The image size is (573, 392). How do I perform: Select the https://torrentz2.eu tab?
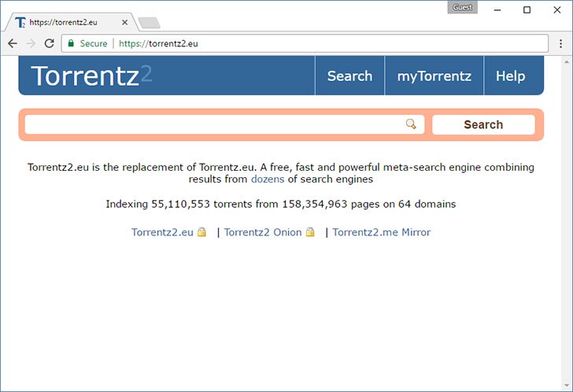point(72,22)
